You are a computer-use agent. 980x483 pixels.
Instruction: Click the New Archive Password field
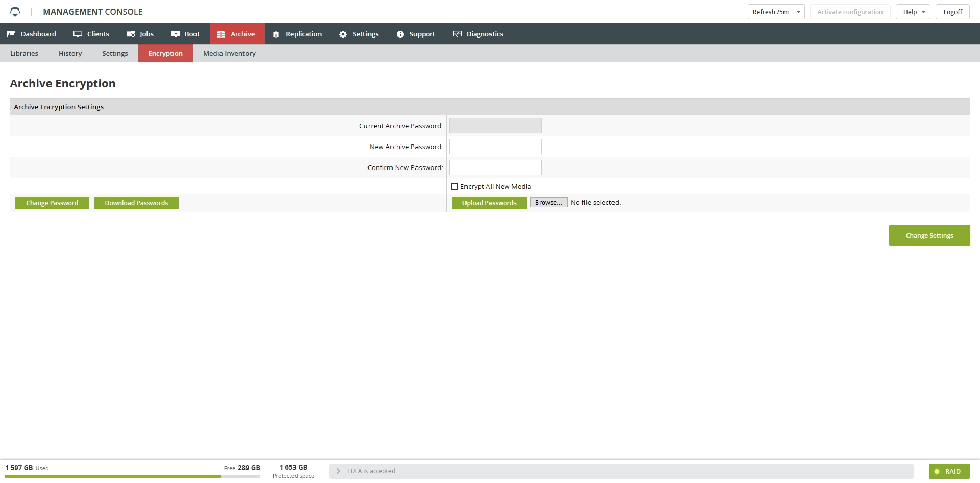pos(495,147)
